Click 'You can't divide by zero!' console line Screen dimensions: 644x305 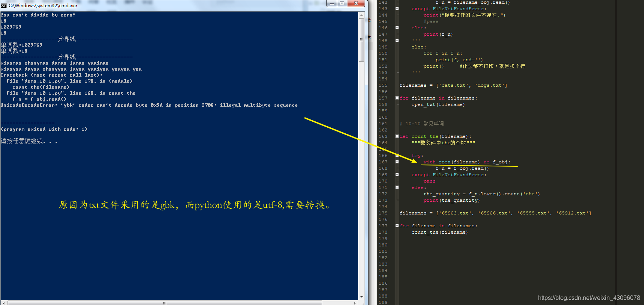tap(38, 15)
